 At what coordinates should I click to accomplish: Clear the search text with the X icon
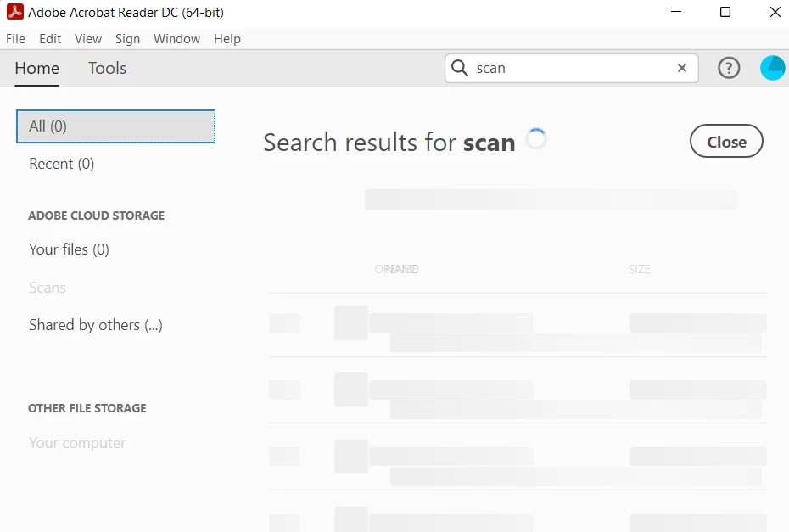[682, 68]
